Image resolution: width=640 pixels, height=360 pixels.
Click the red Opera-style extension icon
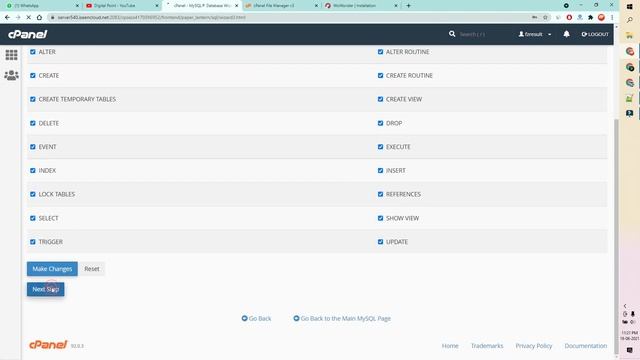tap(569, 17)
